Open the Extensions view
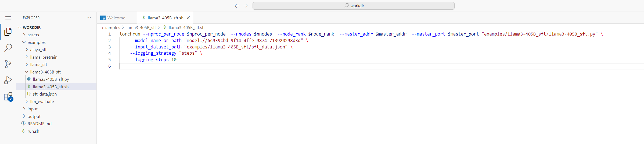Image resolution: width=644 pixels, height=144 pixels. click(x=8, y=97)
